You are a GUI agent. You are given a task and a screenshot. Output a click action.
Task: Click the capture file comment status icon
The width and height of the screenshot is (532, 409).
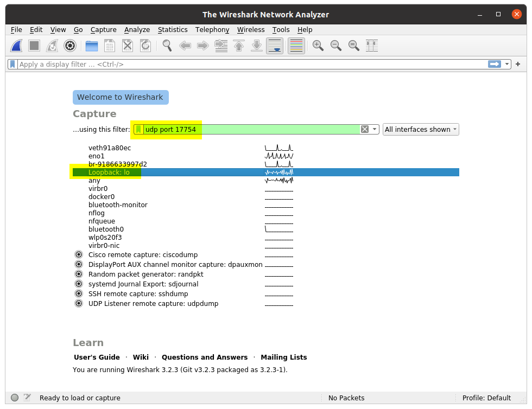[27, 398]
